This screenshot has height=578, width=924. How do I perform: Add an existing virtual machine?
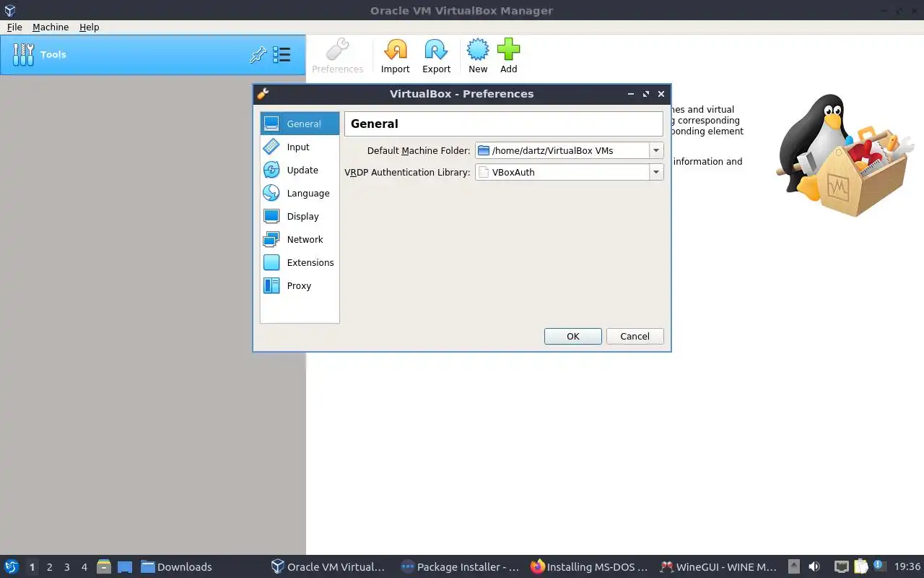(x=509, y=56)
